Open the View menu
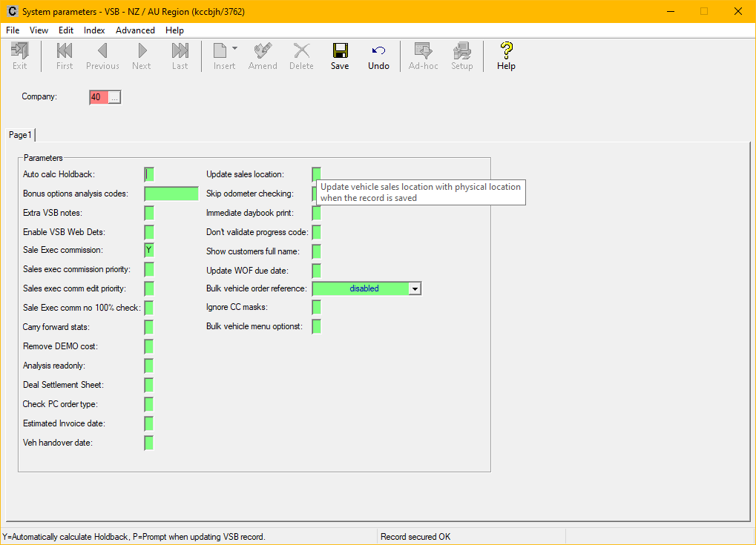 click(39, 30)
